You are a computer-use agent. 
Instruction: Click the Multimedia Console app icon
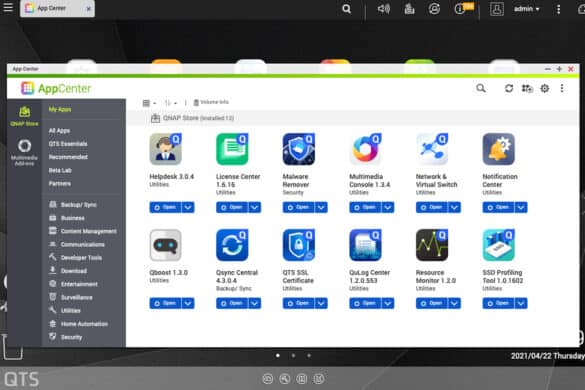tap(365, 149)
